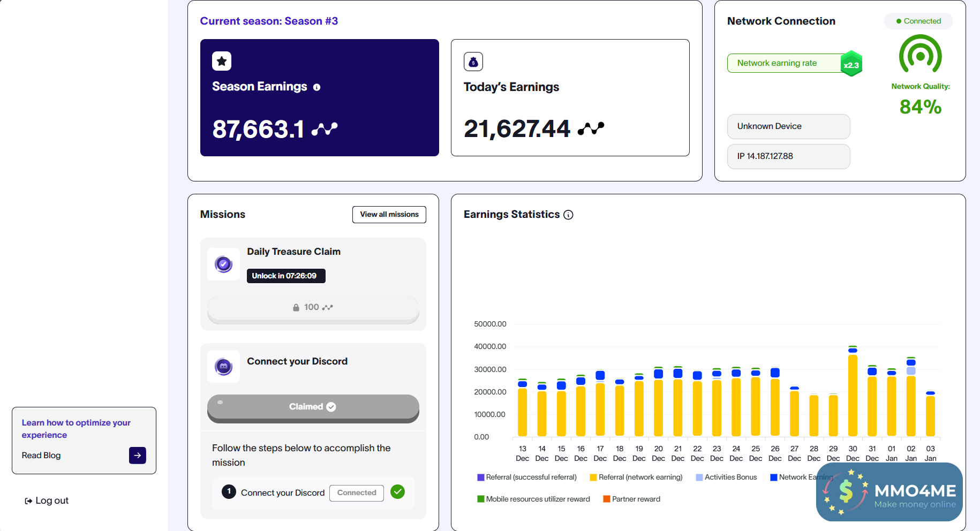Image resolution: width=980 pixels, height=531 pixels.
Task: Click the Earnings Statistics info icon
Action: click(568, 215)
